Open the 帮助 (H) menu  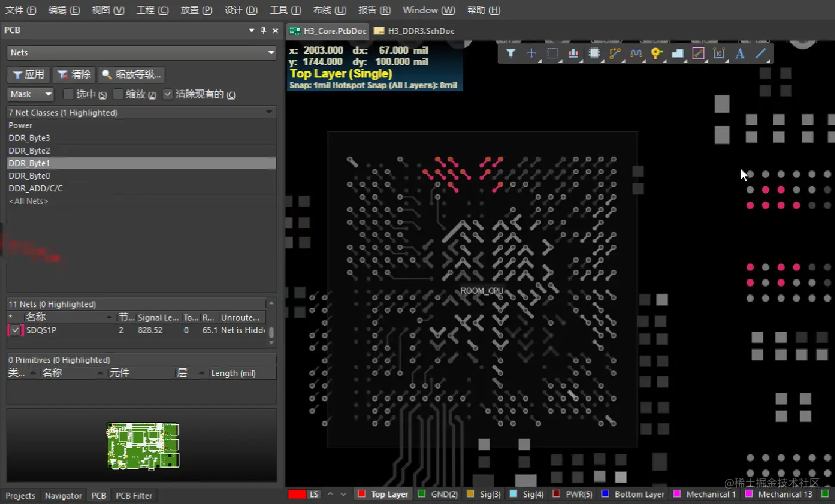tap(483, 10)
